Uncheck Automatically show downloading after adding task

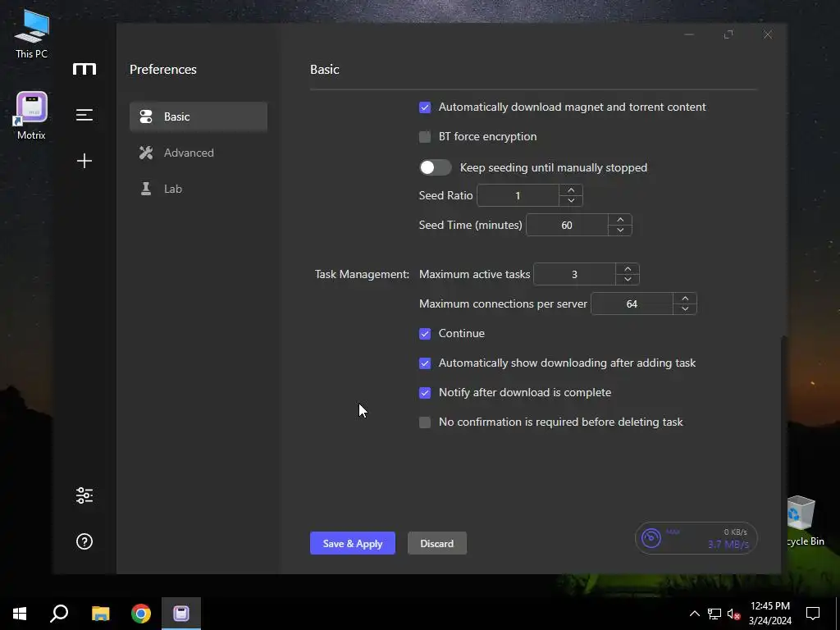click(425, 363)
